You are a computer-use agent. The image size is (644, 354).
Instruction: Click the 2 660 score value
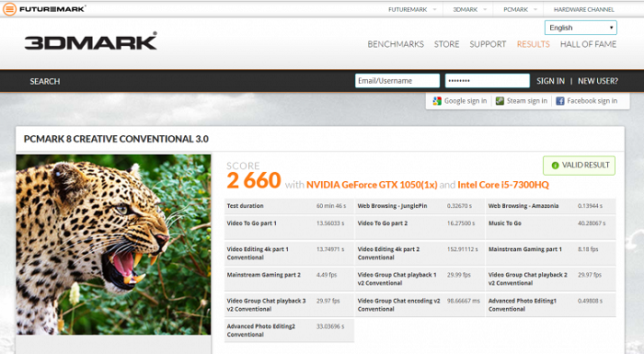click(x=253, y=180)
